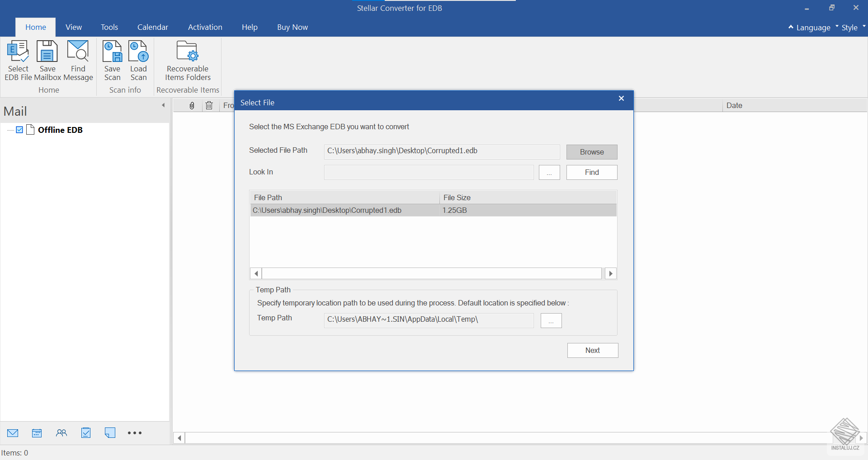This screenshot has width=868, height=460.
Task: Open the Help tab
Action: tap(250, 27)
